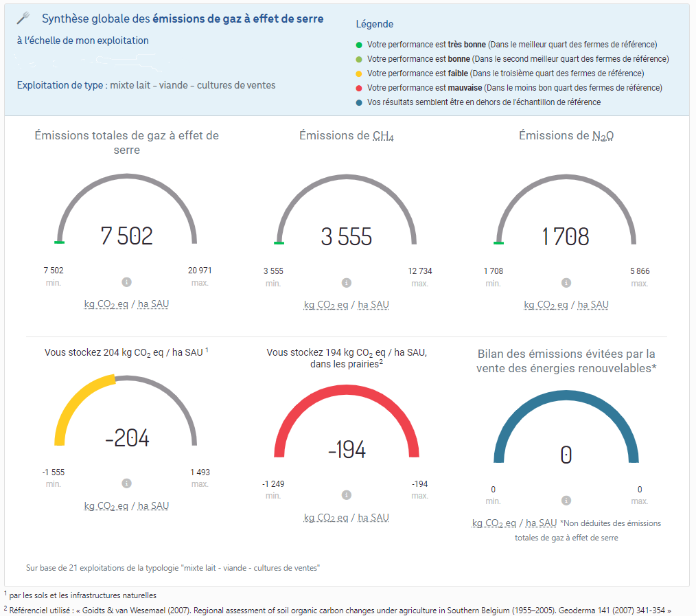Screen dimensions: 696x616
Task: Select the blue out-of-sample legend dot
Action: 358,102
